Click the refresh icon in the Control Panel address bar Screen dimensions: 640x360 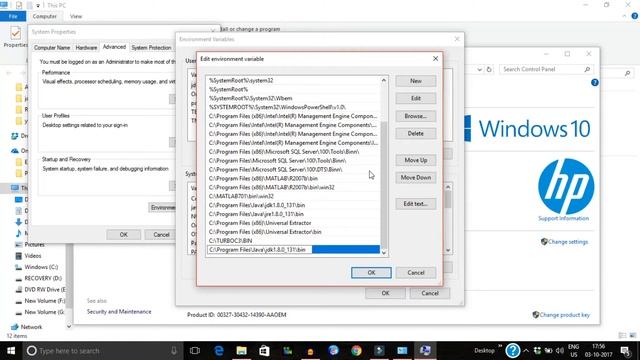tap(489, 69)
